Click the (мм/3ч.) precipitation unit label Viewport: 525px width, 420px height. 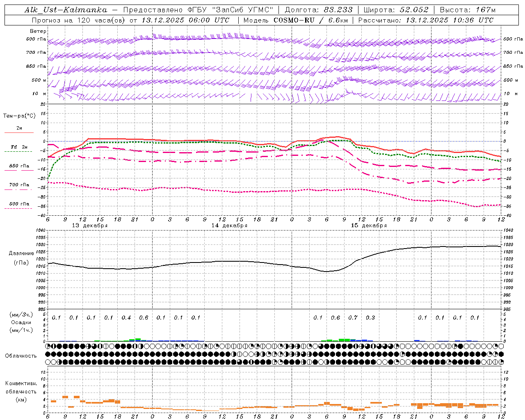21,315
